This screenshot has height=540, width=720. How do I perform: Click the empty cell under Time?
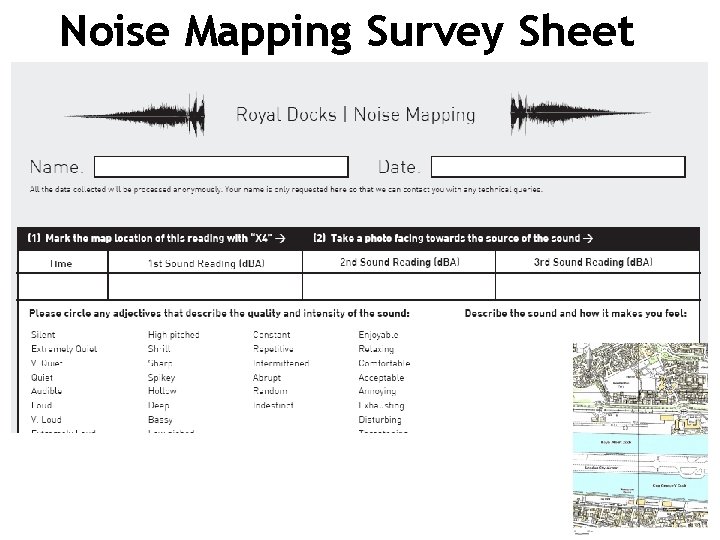[x=62, y=287]
